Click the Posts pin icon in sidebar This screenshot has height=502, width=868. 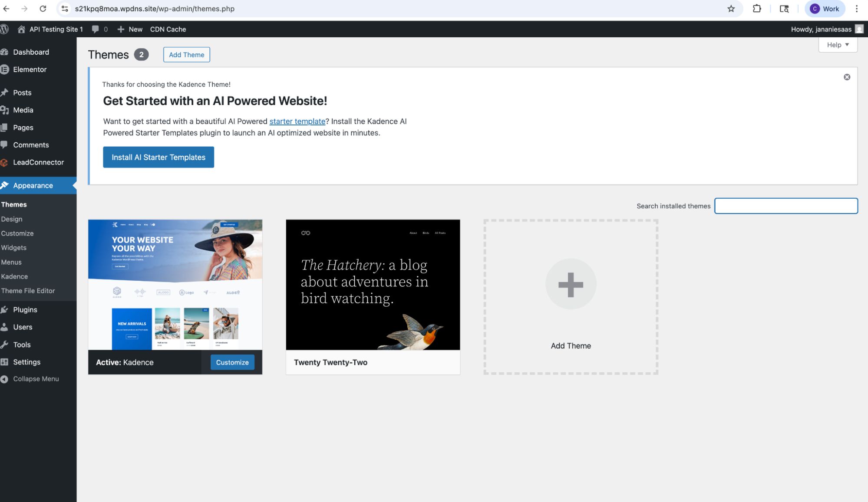click(4, 92)
